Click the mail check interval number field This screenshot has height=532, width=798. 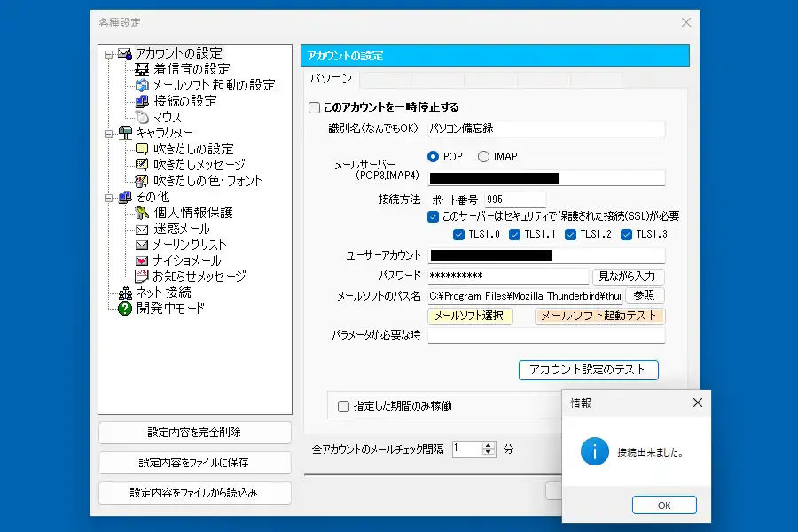pyautogui.click(x=467, y=449)
